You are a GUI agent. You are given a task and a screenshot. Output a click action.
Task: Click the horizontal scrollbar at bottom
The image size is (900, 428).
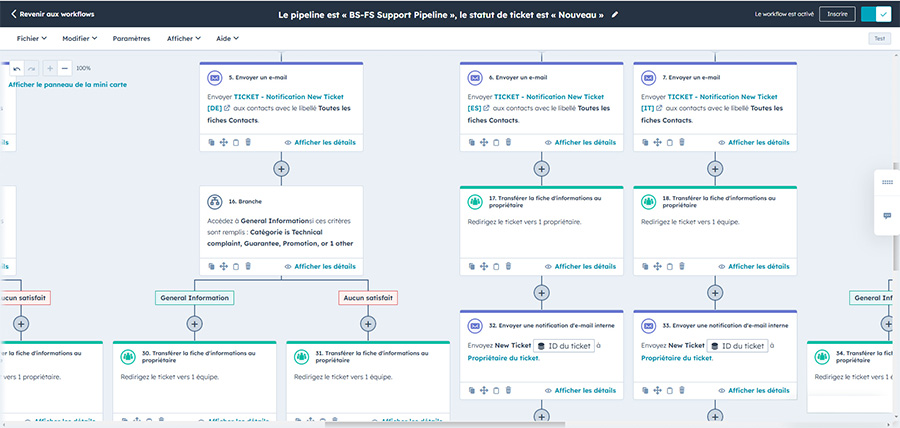coord(445,425)
